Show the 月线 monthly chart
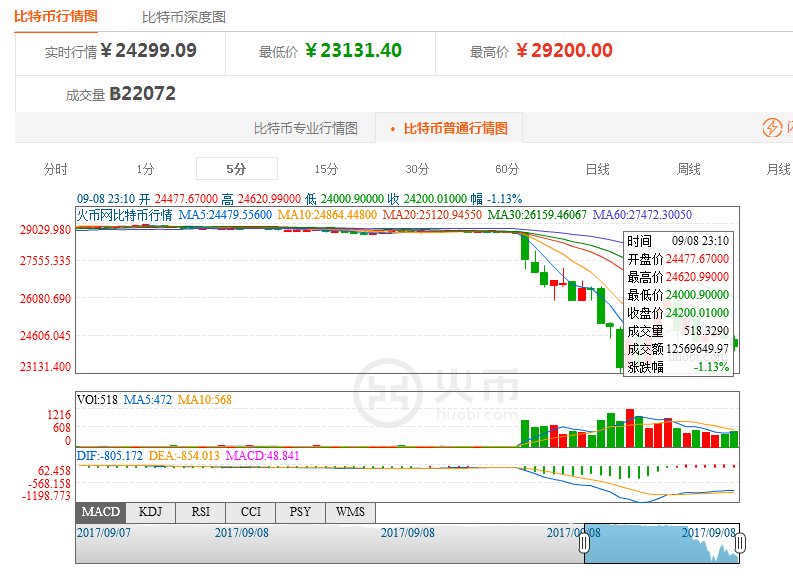This screenshot has height=578, width=793. 778,169
